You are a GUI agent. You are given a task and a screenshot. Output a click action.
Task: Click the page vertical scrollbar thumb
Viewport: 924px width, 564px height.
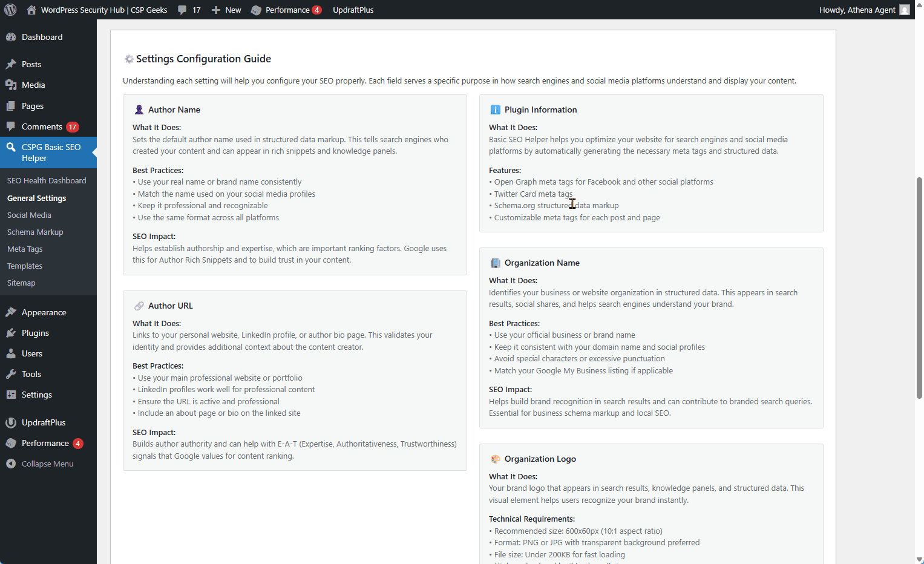tap(919, 287)
